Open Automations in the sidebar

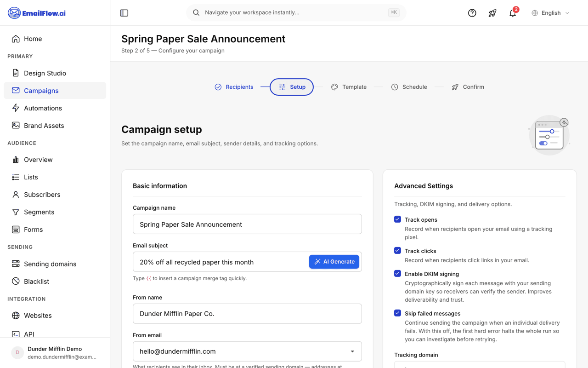(x=55, y=108)
